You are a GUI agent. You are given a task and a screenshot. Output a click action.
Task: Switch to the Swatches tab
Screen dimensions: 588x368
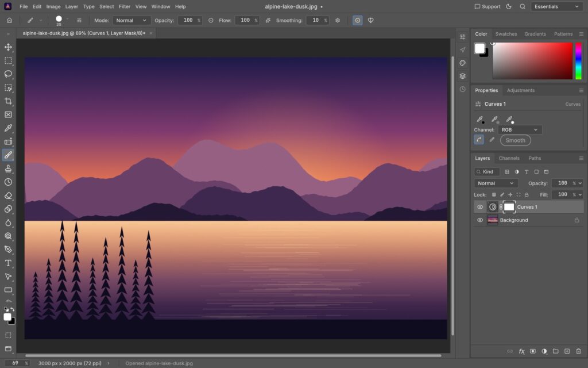(x=506, y=34)
